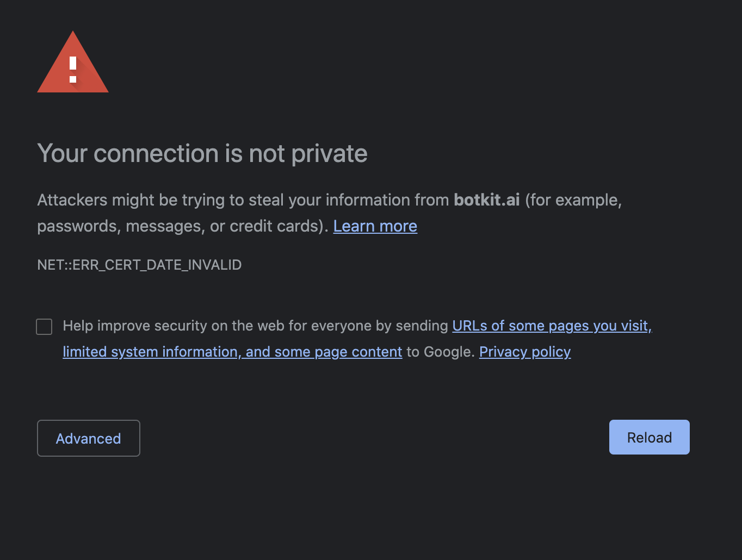The width and height of the screenshot is (742, 560).
Task: Click the 'Privacy policy' link
Action: (x=524, y=352)
